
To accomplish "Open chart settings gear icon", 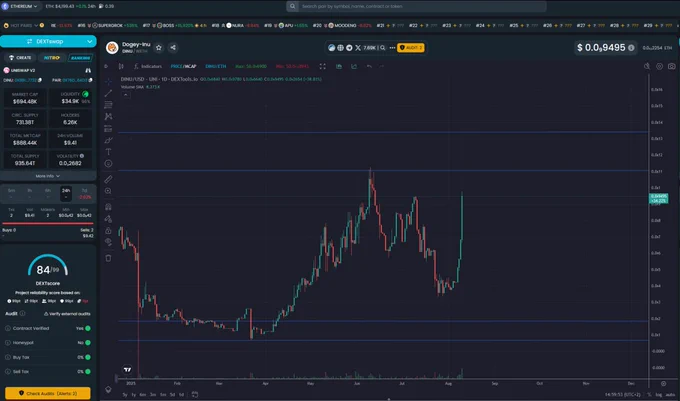I will point(659,66).
